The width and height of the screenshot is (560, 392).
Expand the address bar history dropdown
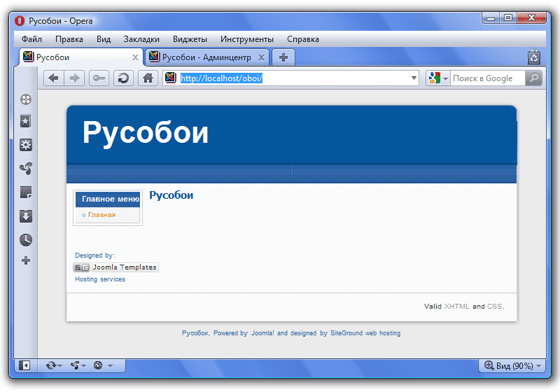[414, 78]
